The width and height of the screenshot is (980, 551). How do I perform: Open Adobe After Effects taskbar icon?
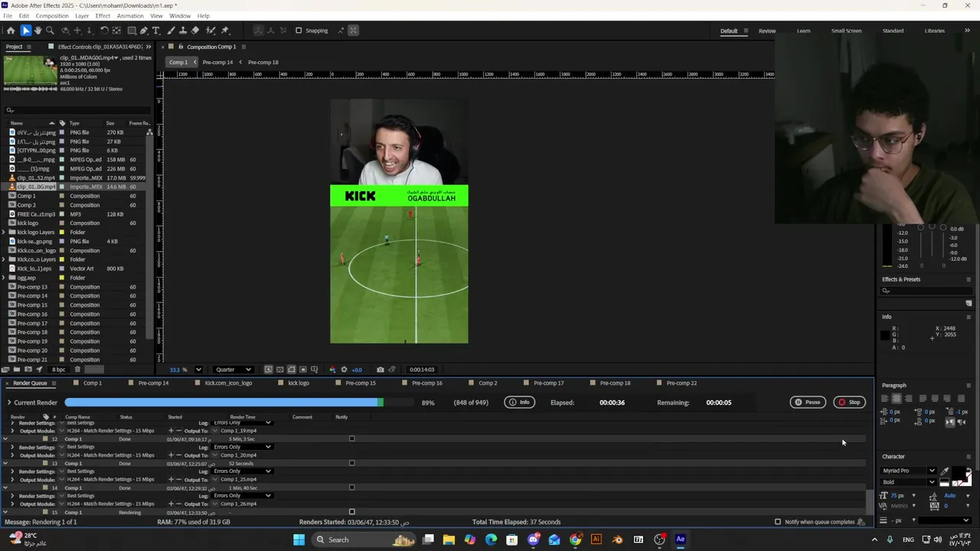680,540
